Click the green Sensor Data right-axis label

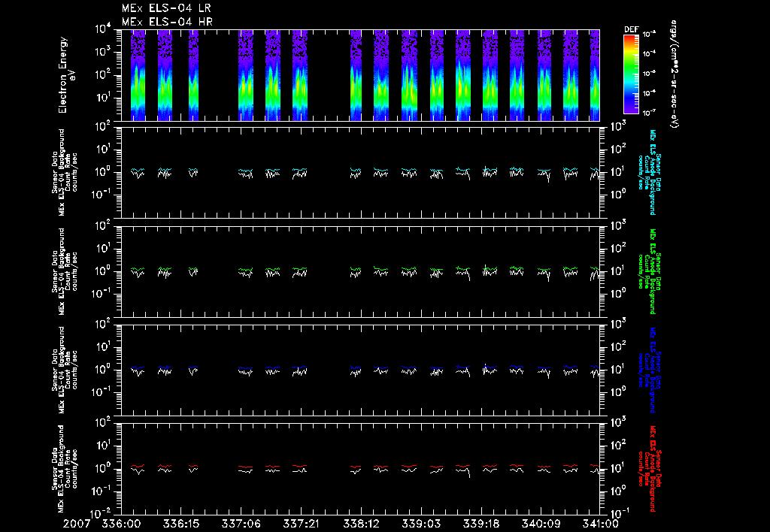pyautogui.click(x=649, y=271)
